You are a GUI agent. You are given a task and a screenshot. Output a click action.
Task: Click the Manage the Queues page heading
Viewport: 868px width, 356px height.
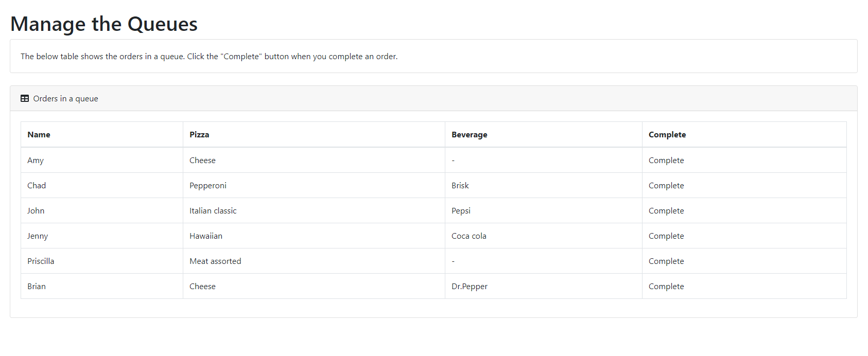[104, 24]
